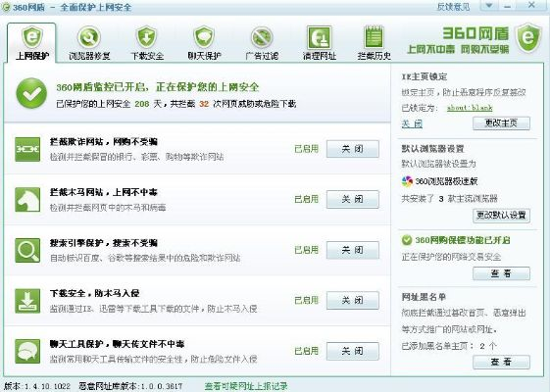
Task: Click the 网址黑名单 section title
Action: 424,297
